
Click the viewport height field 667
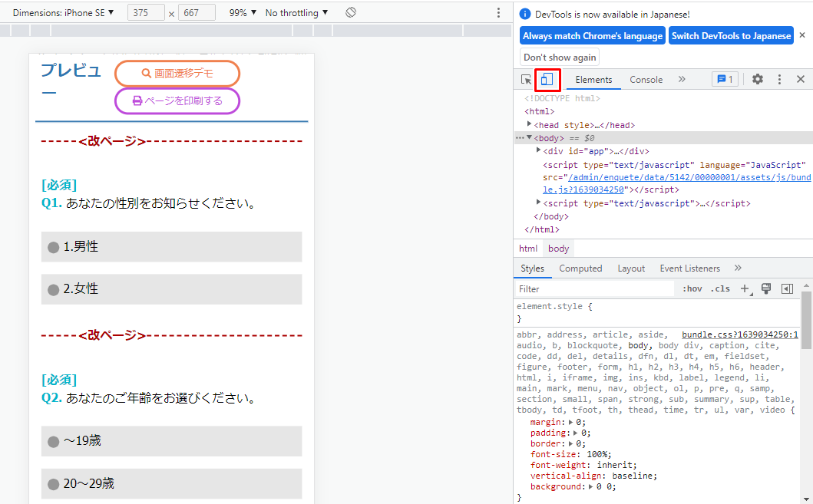coord(197,13)
